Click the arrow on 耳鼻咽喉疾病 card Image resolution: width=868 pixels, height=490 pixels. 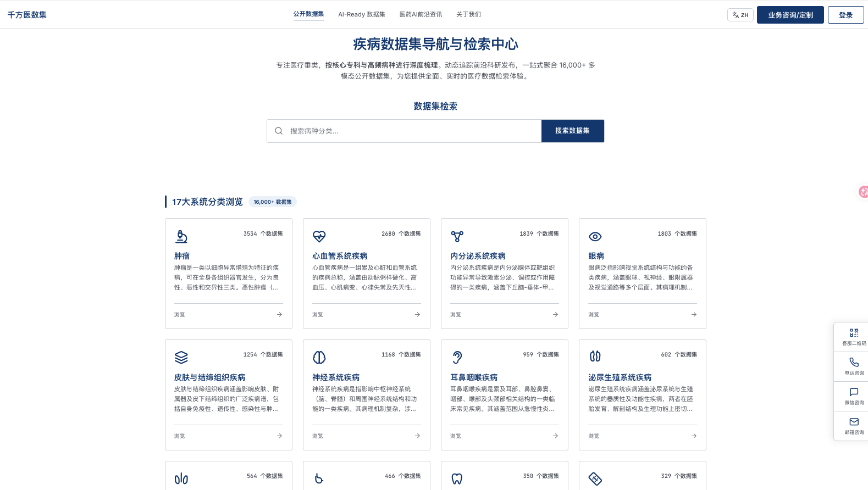point(555,436)
